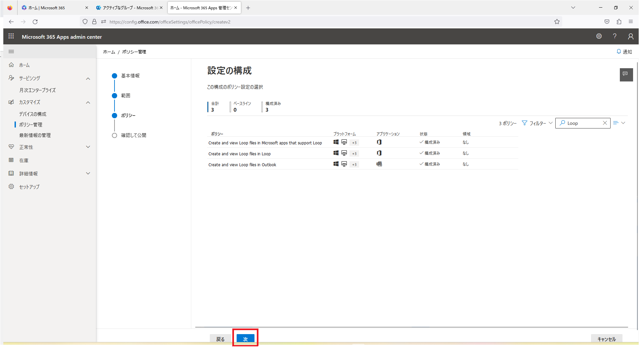Image resolution: width=644 pixels, height=351 pixels.
Task: Collapse the navigation hamburger menu
Action: (x=11, y=52)
